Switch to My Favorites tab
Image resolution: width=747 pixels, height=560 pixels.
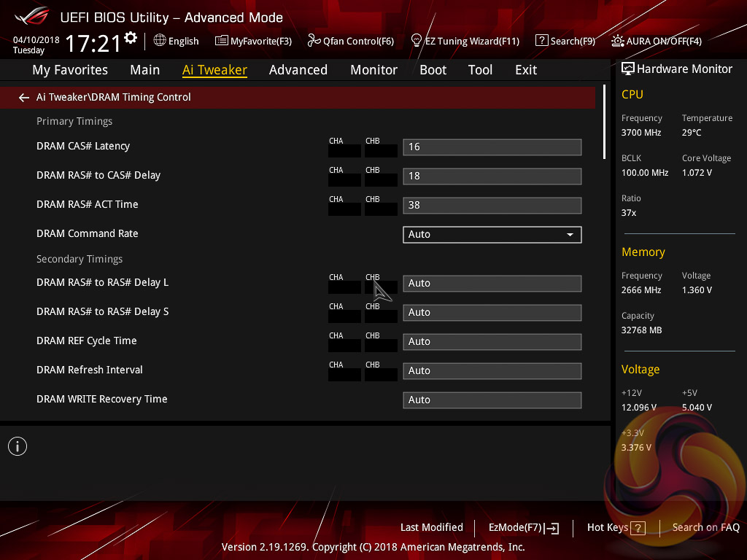click(x=70, y=70)
